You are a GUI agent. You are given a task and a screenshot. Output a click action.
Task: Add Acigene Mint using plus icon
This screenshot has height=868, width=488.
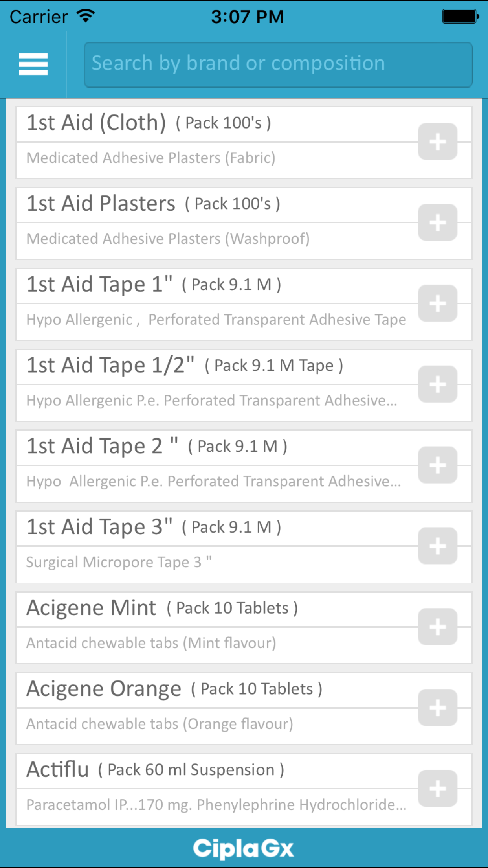point(437,627)
